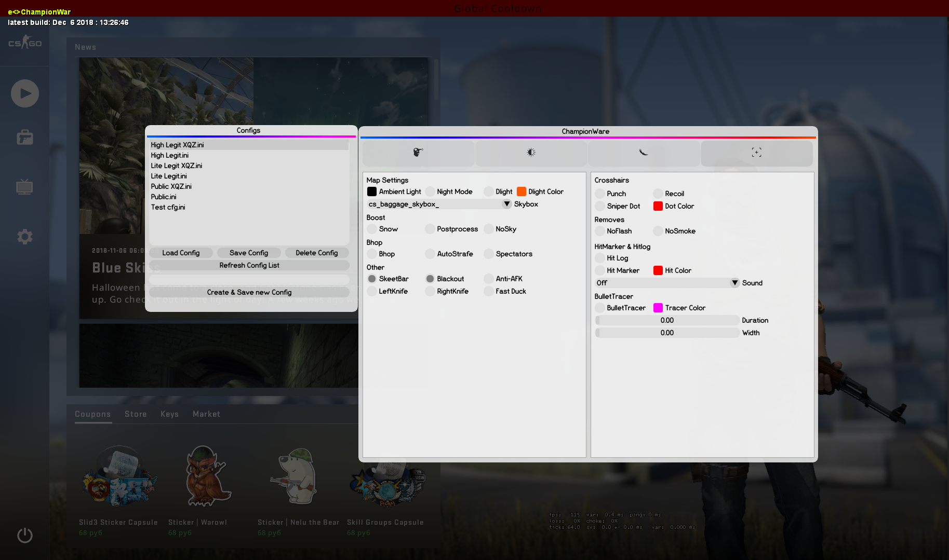Viewport: 949px width, 560px height.
Task: Enable AutoStrafe
Action: click(430, 254)
